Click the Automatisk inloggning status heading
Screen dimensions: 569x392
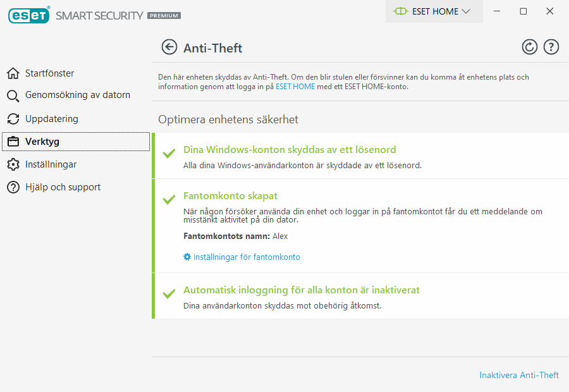(x=302, y=290)
